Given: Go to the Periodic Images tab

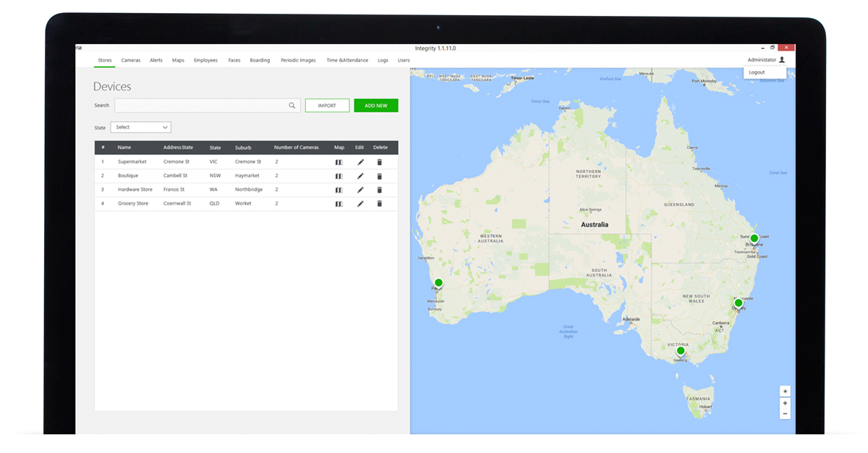Looking at the screenshot, I should pos(298,61).
